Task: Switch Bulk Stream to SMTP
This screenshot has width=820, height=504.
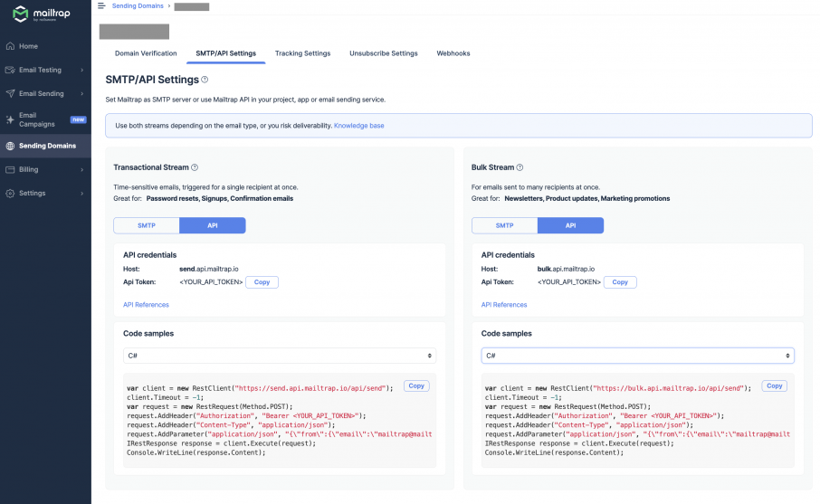Action: tap(504, 225)
